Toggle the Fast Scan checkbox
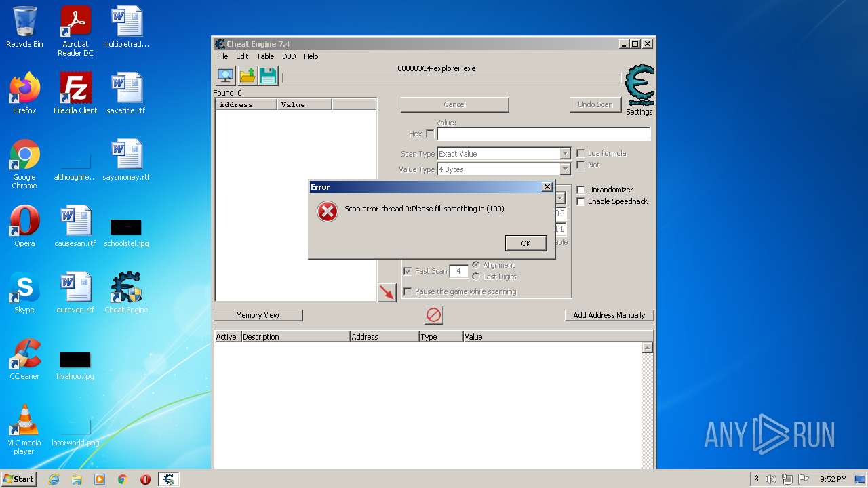The height and width of the screenshot is (488, 868). (x=408, y=271)
